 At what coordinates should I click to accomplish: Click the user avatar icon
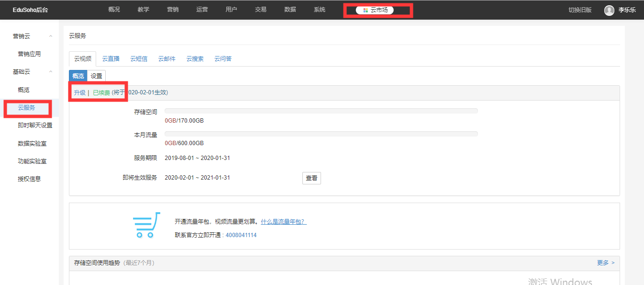click(609, 10)
